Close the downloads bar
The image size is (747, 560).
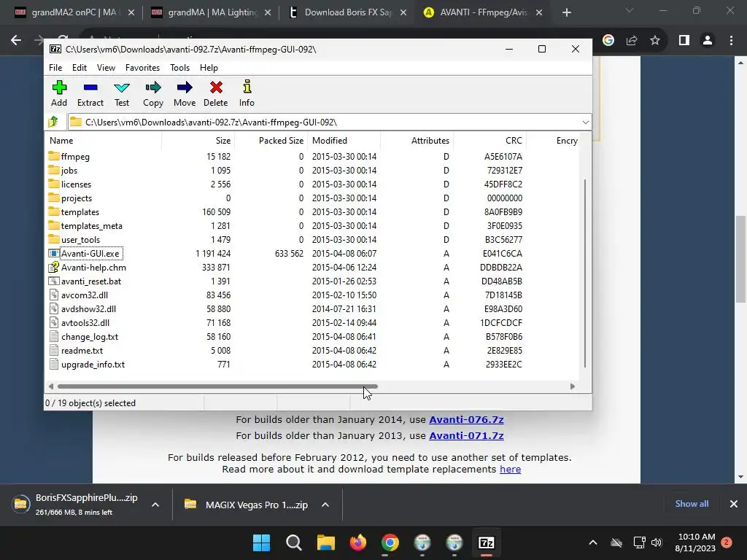pos(734,504)
